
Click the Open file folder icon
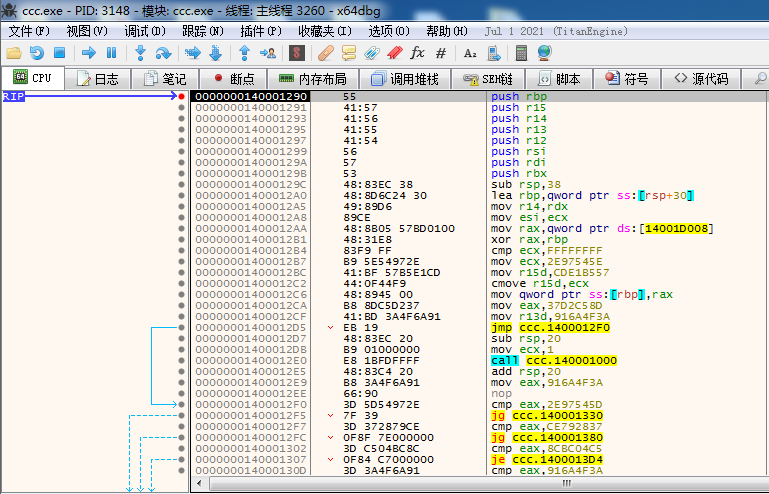pyautogui.click(x=14, y=53)
